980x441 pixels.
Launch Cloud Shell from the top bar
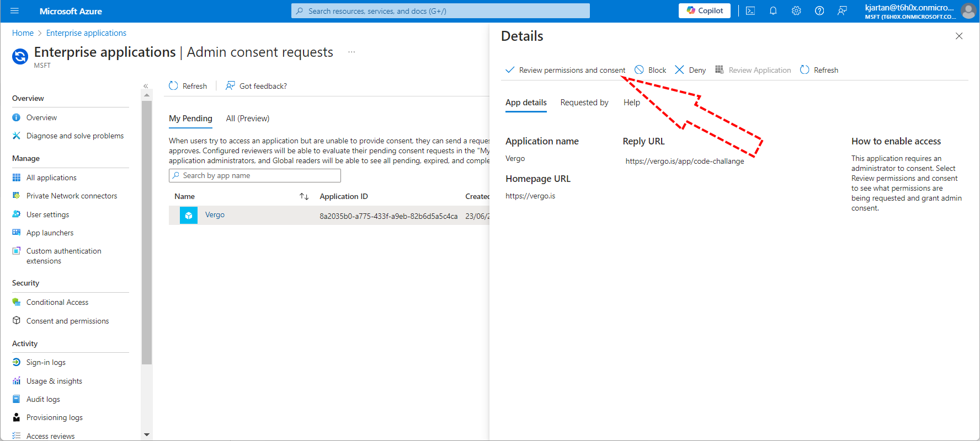tap(750, 11)
